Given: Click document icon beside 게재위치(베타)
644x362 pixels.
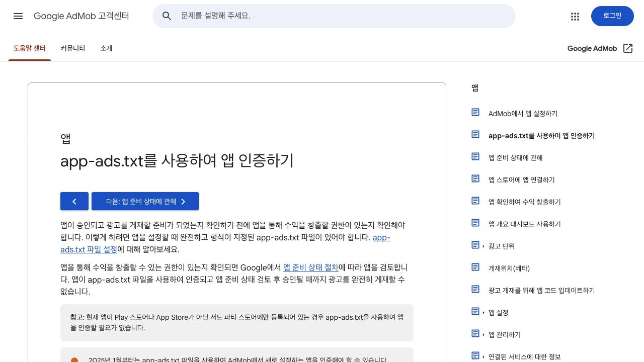Looking at the screenshot, I should pos(475,267).
